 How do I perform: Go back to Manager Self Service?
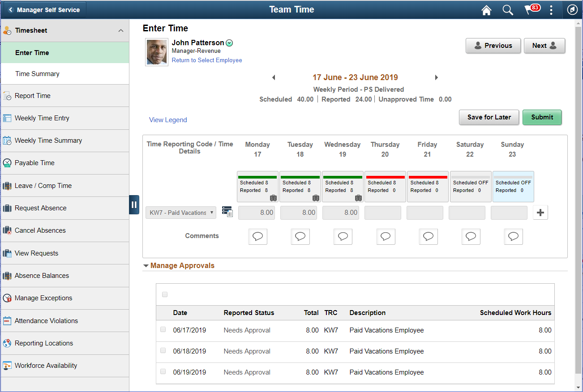tap(44, 9)
